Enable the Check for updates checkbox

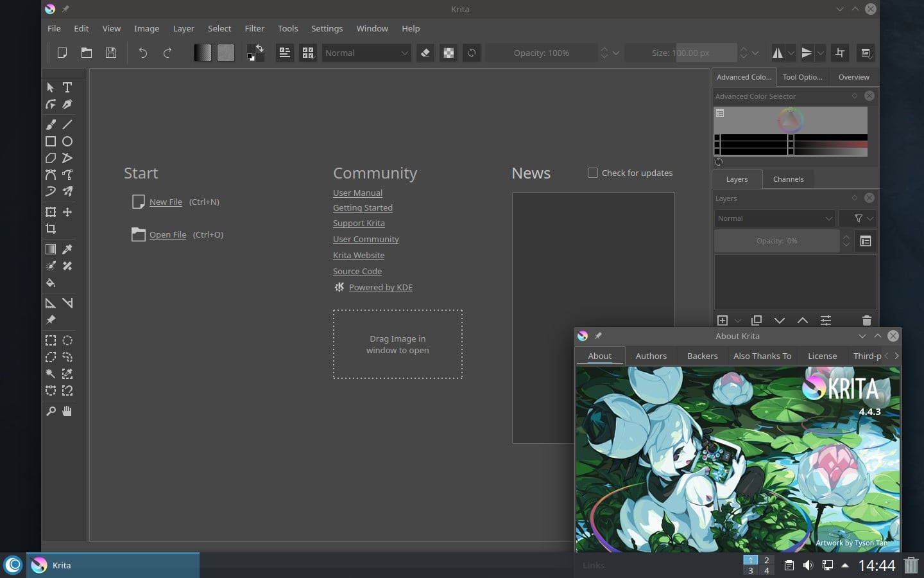click(x=593, y=173)
